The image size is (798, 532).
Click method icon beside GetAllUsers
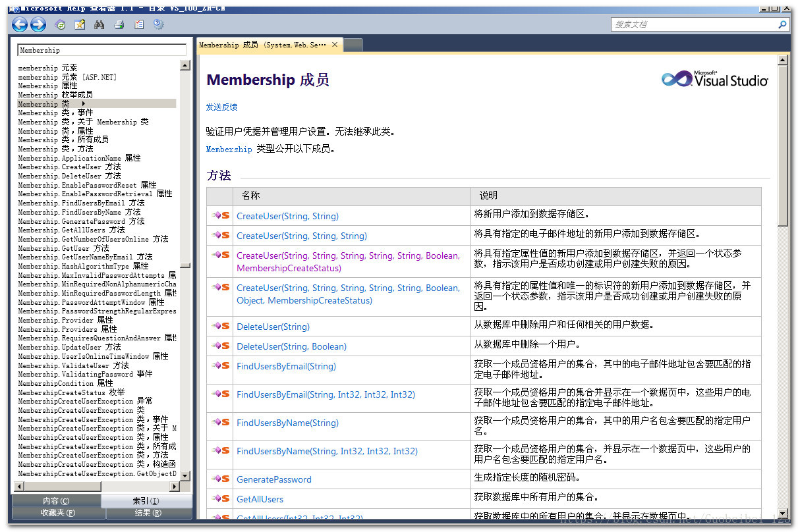(221, 498)
